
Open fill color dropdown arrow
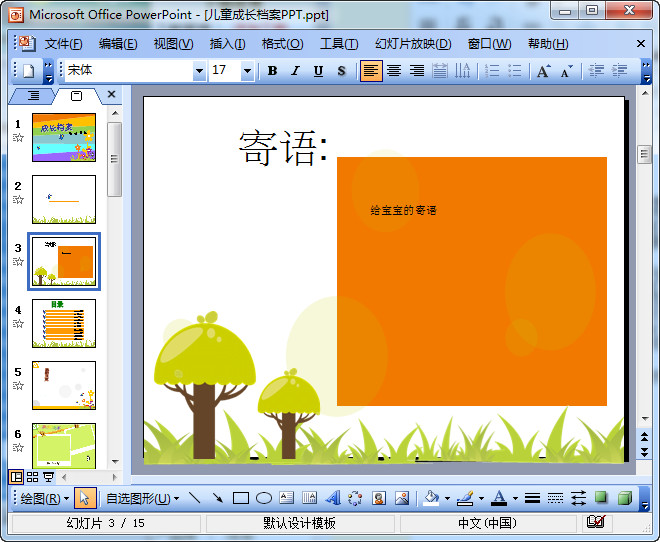[447, 499]
